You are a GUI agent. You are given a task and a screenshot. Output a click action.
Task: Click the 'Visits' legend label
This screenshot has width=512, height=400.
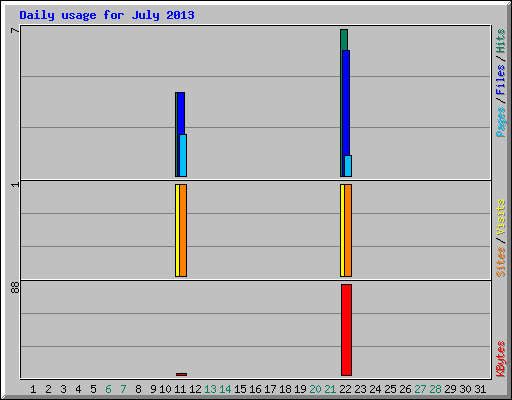[500, 217]
